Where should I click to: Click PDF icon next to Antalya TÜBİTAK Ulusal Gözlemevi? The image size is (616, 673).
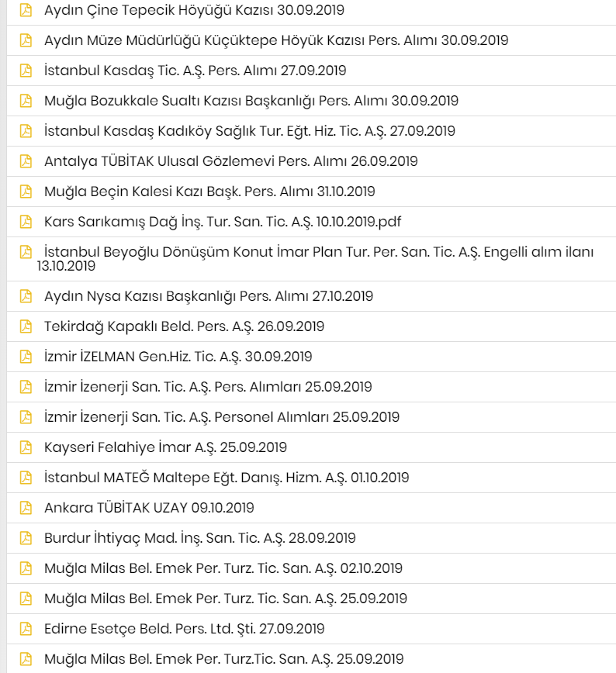pyautogui.click(x=26, y=161)
